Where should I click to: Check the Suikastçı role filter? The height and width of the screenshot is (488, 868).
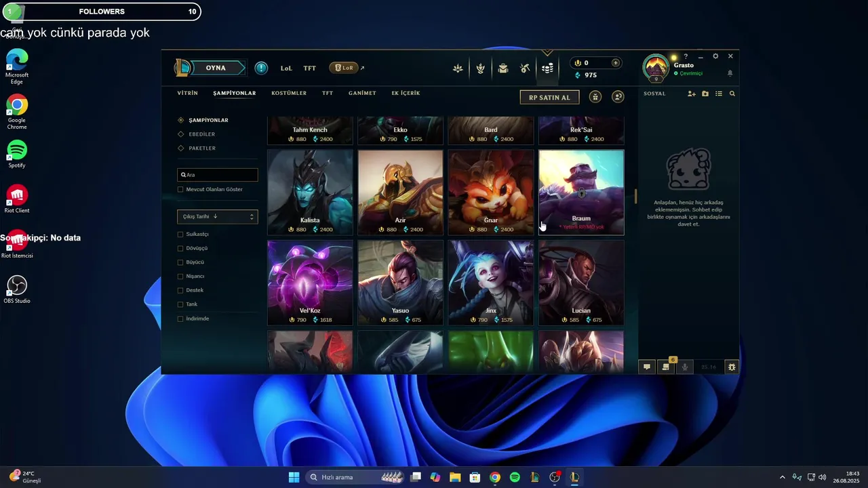pyautogui.click(x=180, y=235)
